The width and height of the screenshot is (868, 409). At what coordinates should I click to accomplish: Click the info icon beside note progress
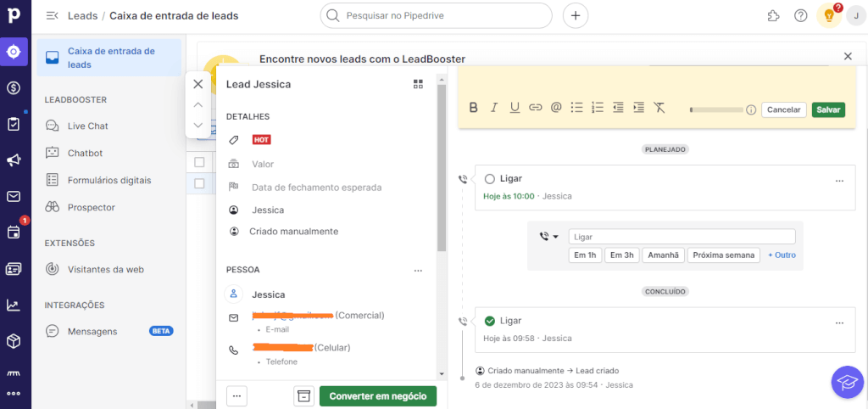coord(751,109)
